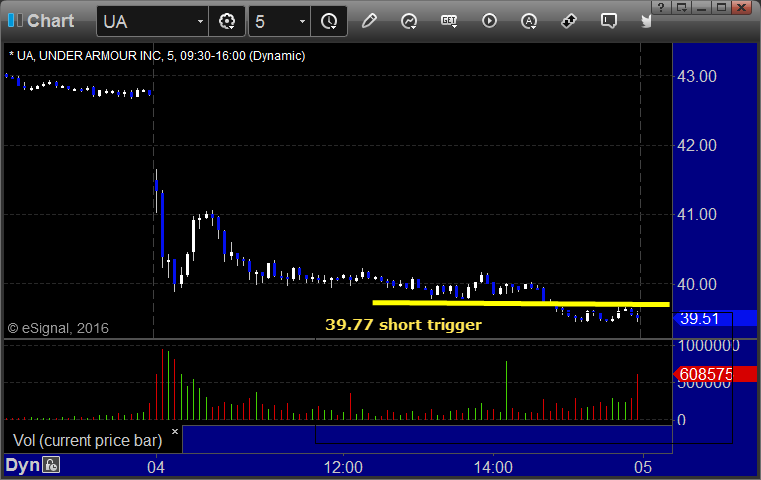Open the window options dropdown beside help
The image size is (761, 480).
click(681, 7)
